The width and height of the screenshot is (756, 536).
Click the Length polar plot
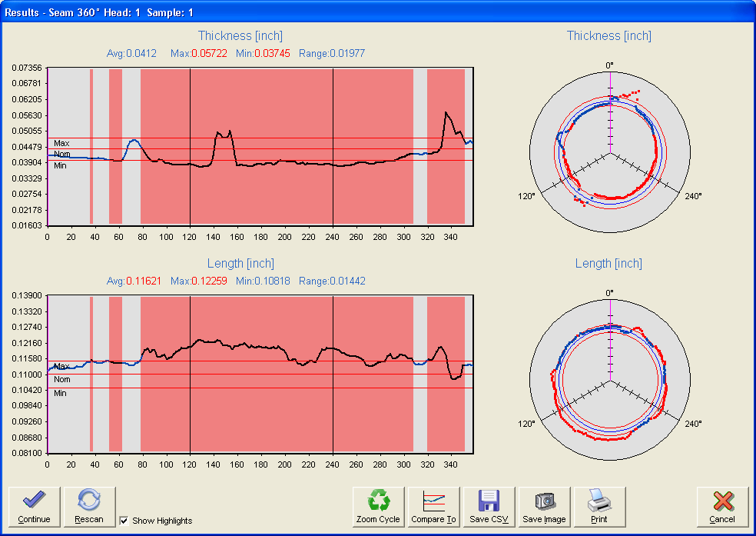(x=610, y=380)
